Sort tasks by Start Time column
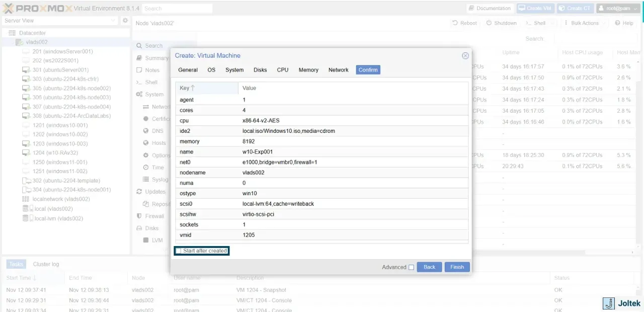This screenshot has height=312, width=644. click(x=33, y=278)
